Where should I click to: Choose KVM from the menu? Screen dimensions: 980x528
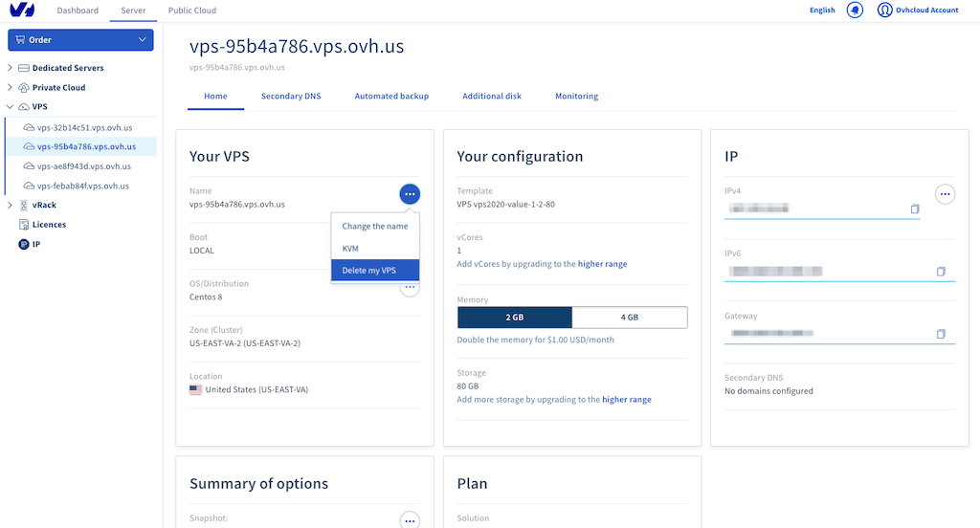click(375, 248)
